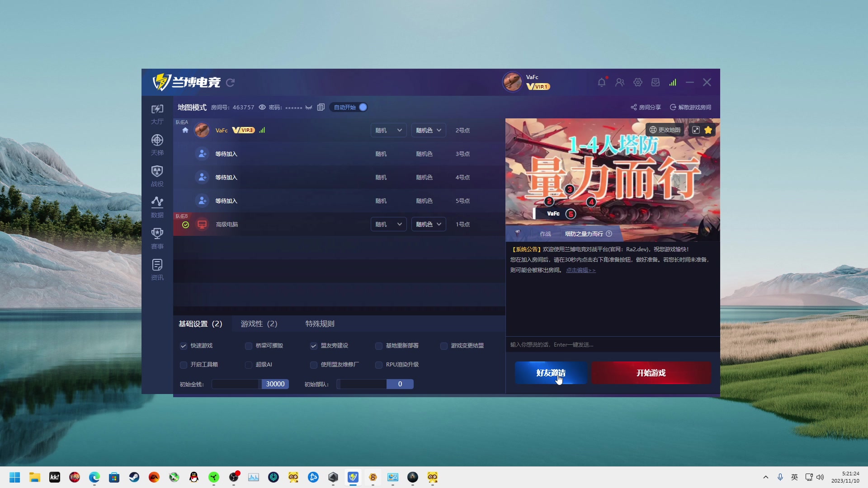Copy the room info with the copy icon
Image resolution: width=868 pixels, height=488 pixels.
click(x=321, y=107)
